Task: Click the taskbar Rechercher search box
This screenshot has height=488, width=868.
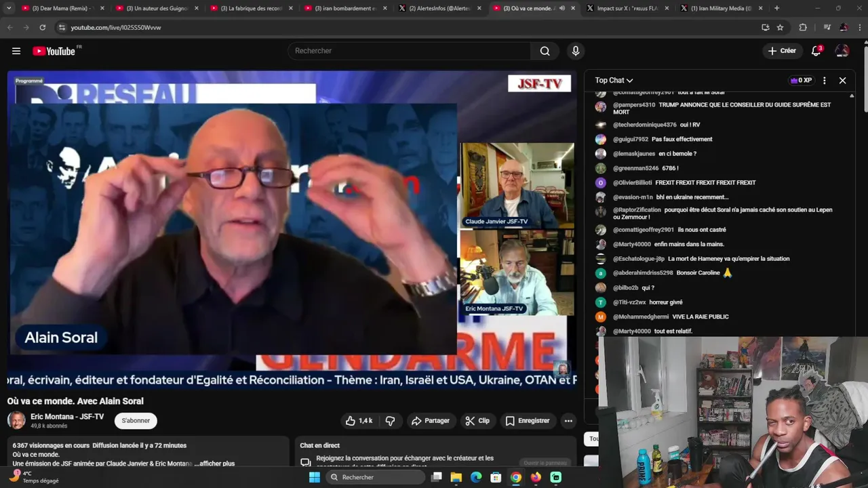Action: [376, 477]
